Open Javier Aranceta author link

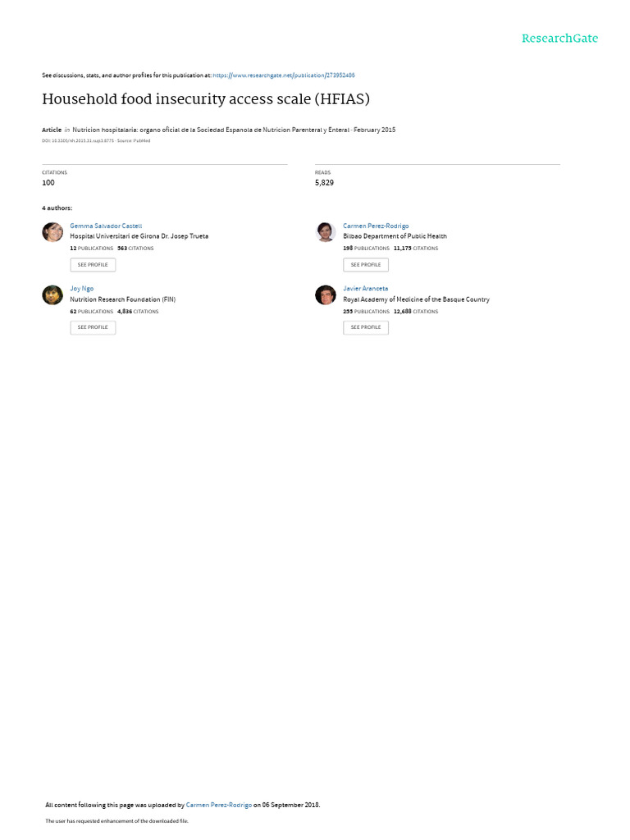point(365,289)
